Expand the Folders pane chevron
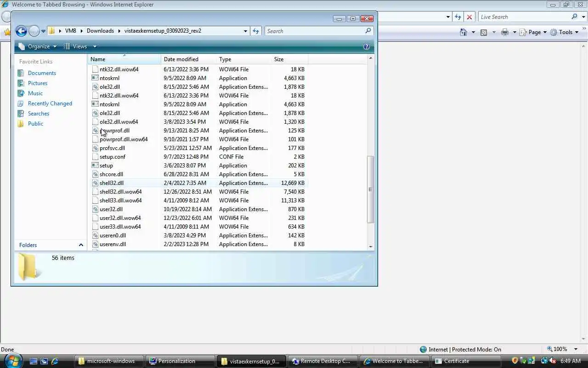Image resolution: width=588 pixels, height=368 pixels. 81,245
